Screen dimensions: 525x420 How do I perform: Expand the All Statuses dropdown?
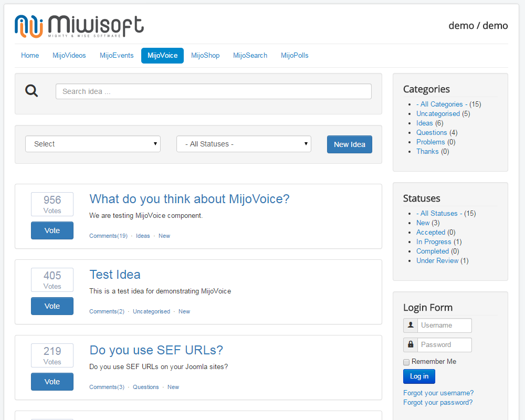click(x=244, y=144)
